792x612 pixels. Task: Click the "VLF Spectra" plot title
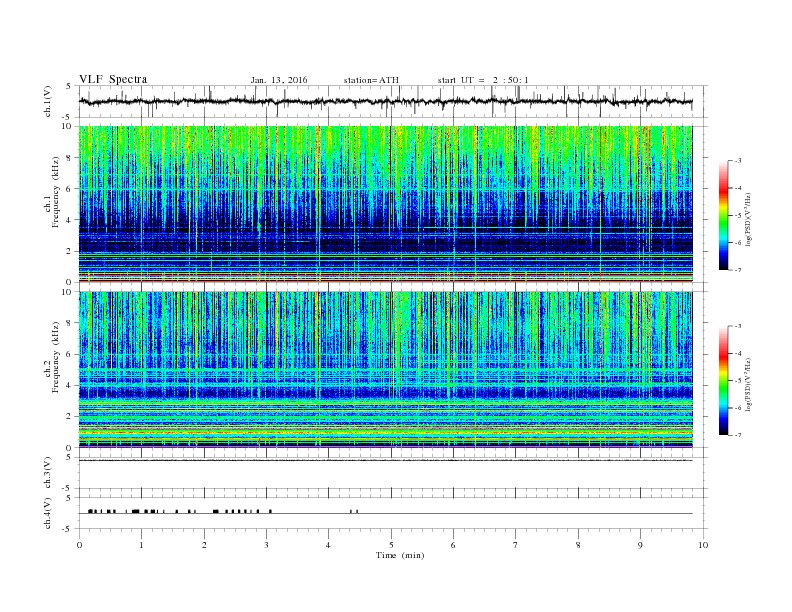[113, 79]
